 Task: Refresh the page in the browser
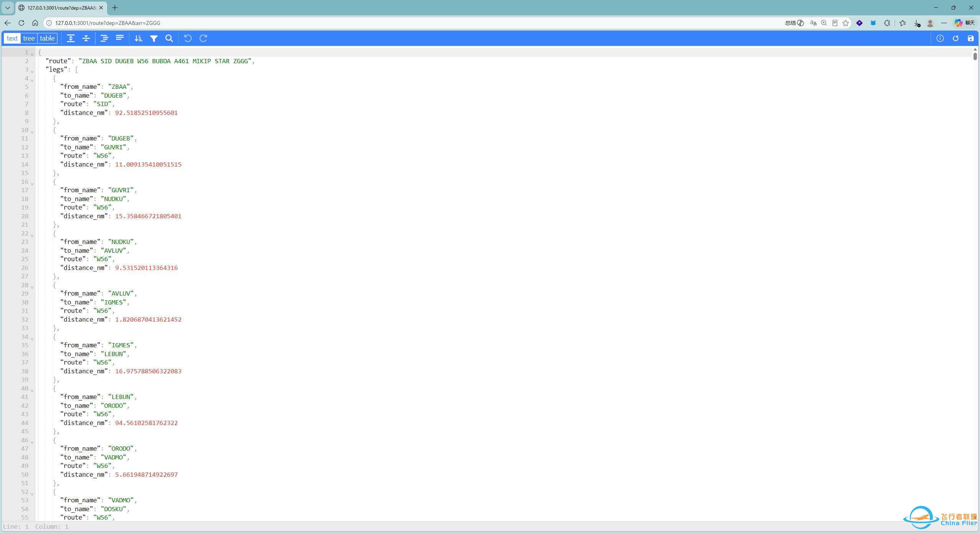(x=21, y=23)
